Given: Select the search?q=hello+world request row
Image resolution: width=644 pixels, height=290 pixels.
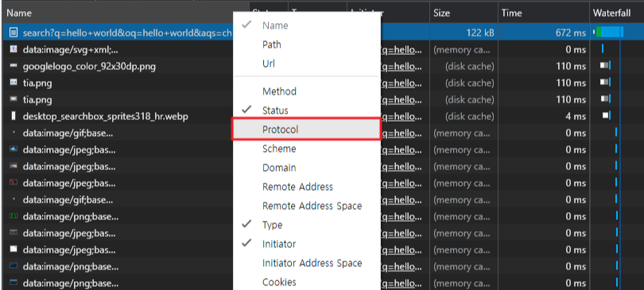Looking at the screenshot, I should pos(127,33).
